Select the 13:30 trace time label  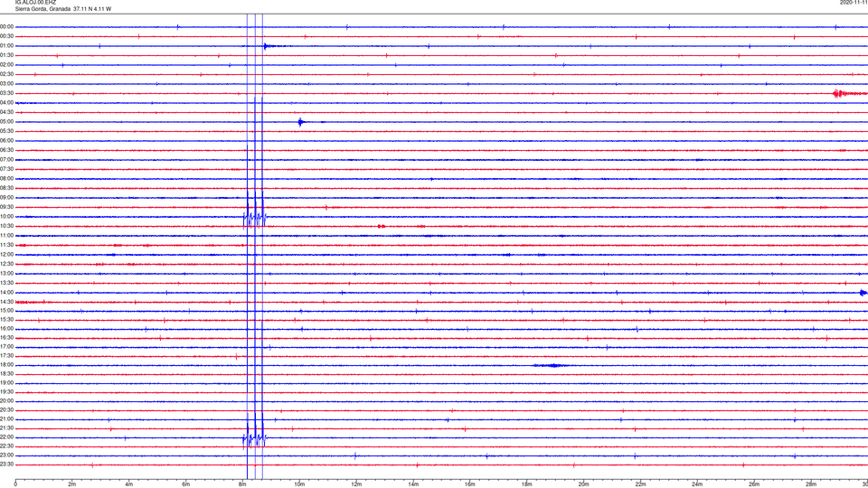pyautogui.click(x=6, y=283)
